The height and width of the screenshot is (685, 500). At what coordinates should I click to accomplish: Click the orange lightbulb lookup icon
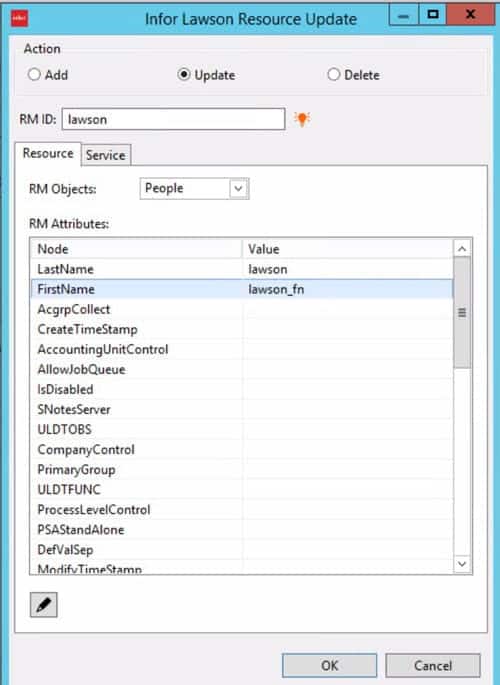coord(302,119)
